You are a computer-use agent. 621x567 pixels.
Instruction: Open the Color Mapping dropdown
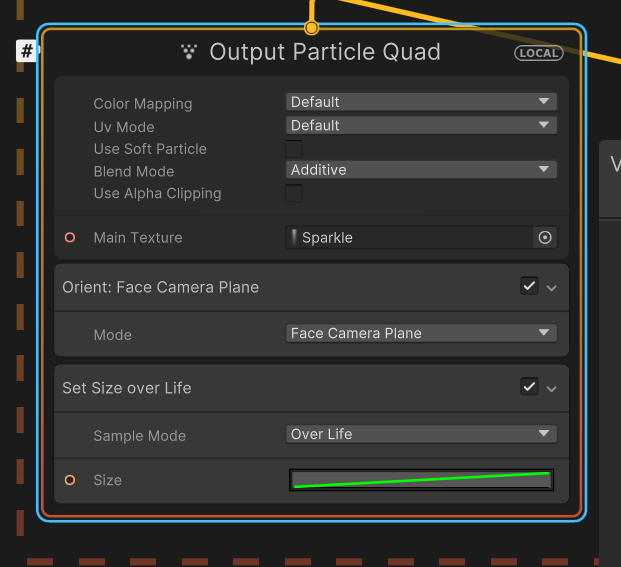click(421, 102)
